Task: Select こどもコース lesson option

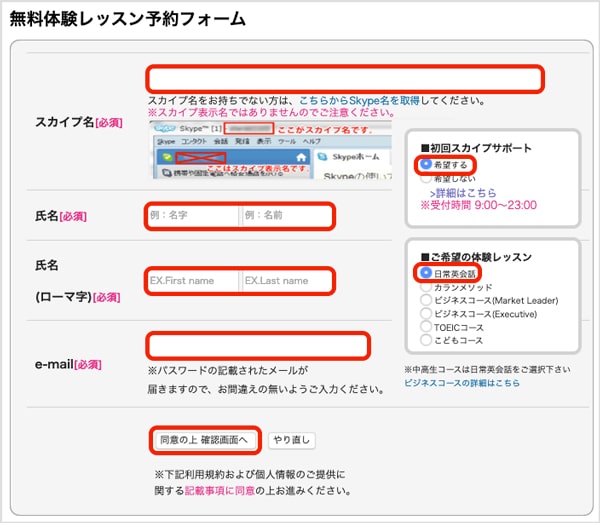Action: (x=427, y=340)
